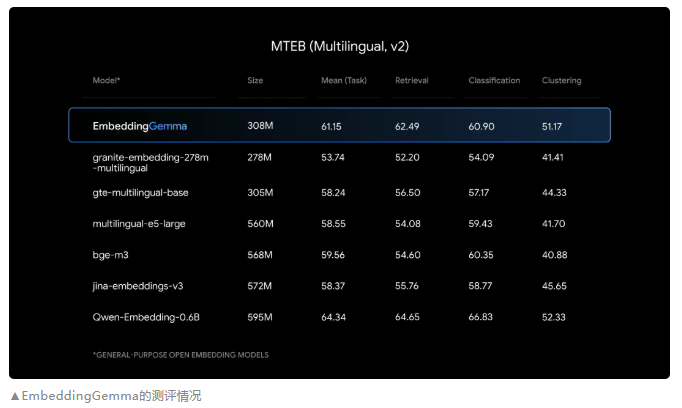This screenshot has width=682, height=408.
Task: Select multilingual-e5-large model name
Action: 139,224
